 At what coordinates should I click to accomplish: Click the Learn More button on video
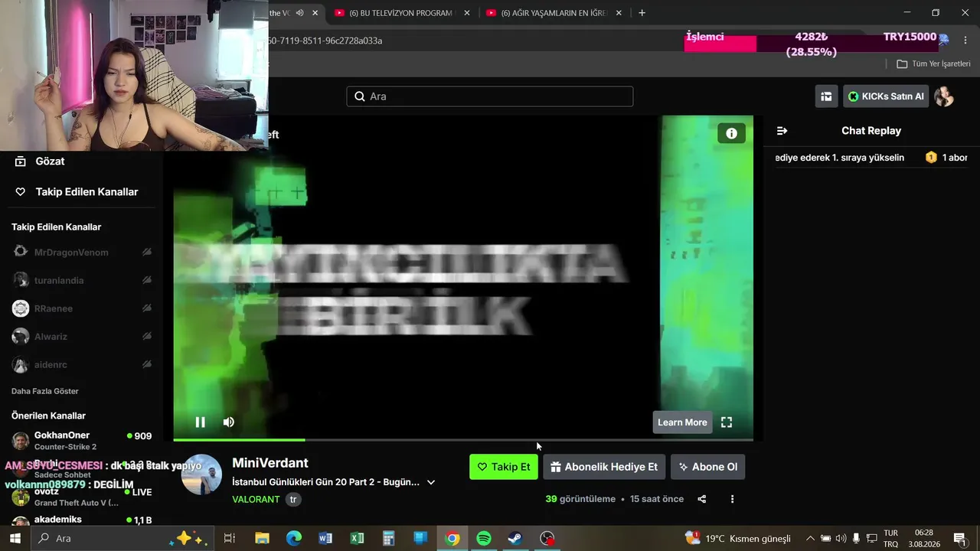pos(682,422)
